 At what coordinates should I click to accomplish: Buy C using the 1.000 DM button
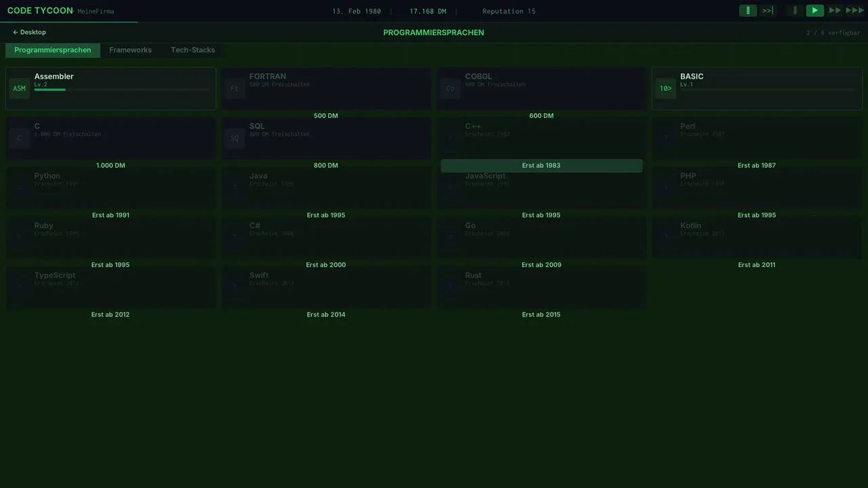(111, 165)
